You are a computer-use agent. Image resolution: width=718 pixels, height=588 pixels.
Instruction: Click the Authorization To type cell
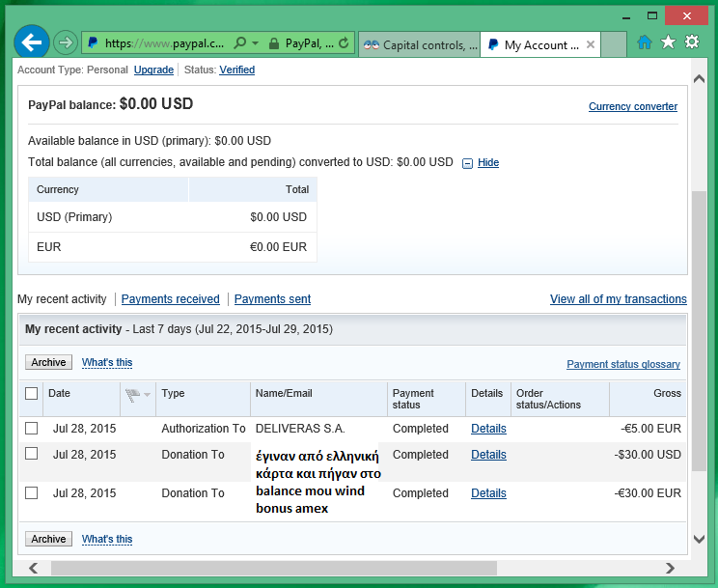click(204, 429)
